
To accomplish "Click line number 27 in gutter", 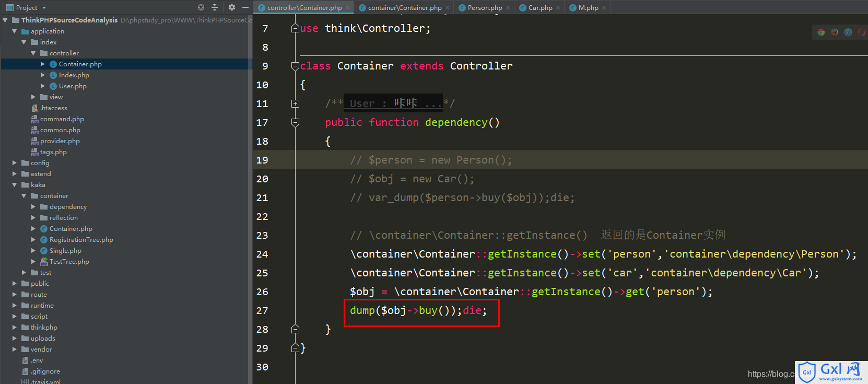I will click(262, 310).
